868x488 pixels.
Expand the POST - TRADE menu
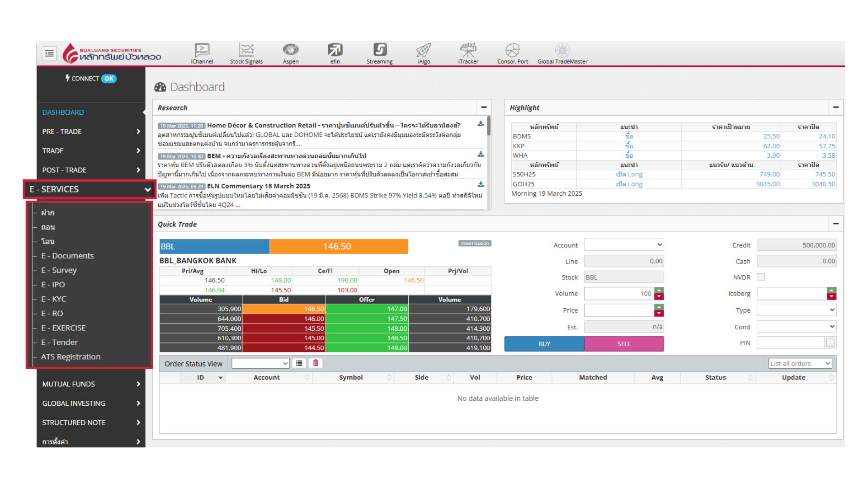[91, 170]
